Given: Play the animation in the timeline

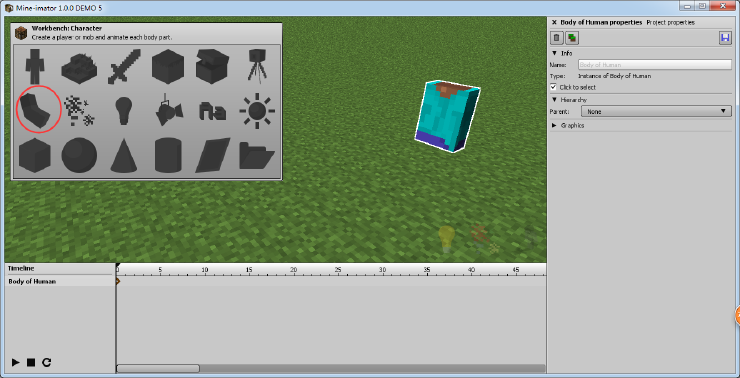Looking at the screenshot, I should pyautogui.click(x=16, y=362).
